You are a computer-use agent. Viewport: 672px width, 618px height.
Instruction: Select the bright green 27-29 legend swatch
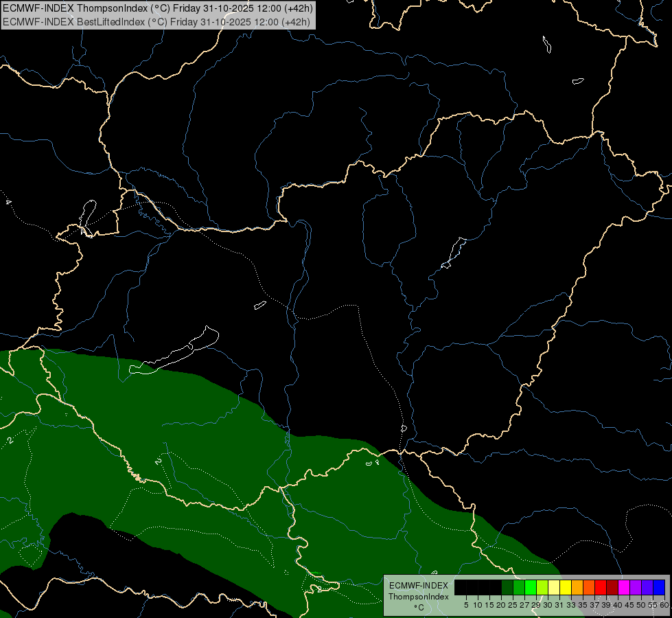pos(531,588)
